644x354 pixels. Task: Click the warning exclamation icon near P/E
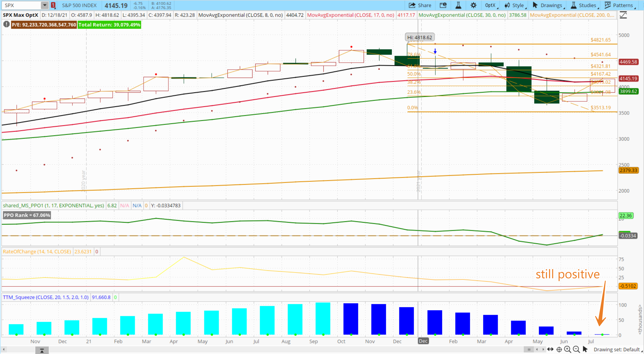coord(6,25)
